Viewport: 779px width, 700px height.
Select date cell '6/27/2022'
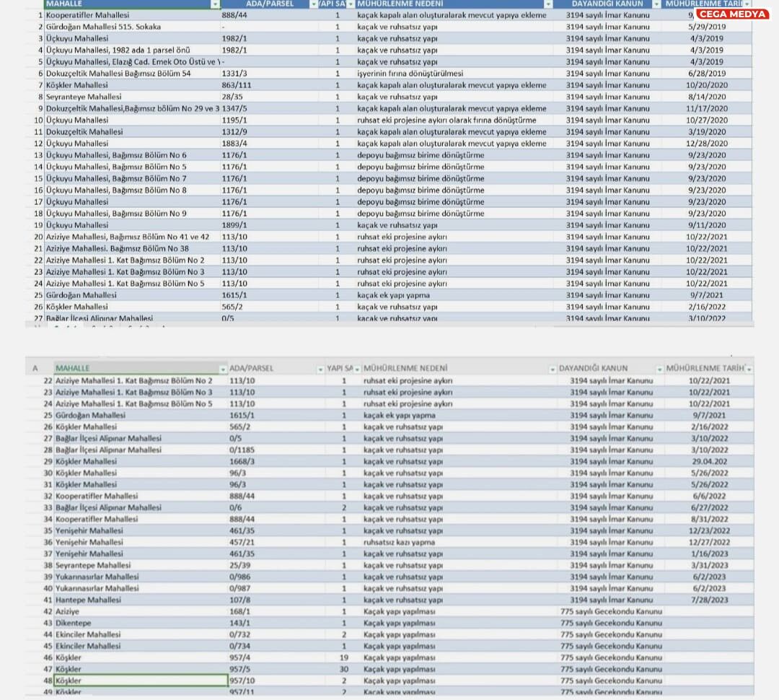click(x=710, y=507)
